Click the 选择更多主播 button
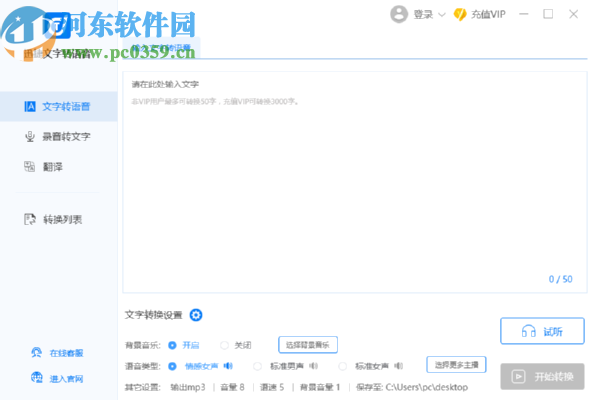Screen dimensions: 593x400 pyautogui.click(x=456, y=365)
